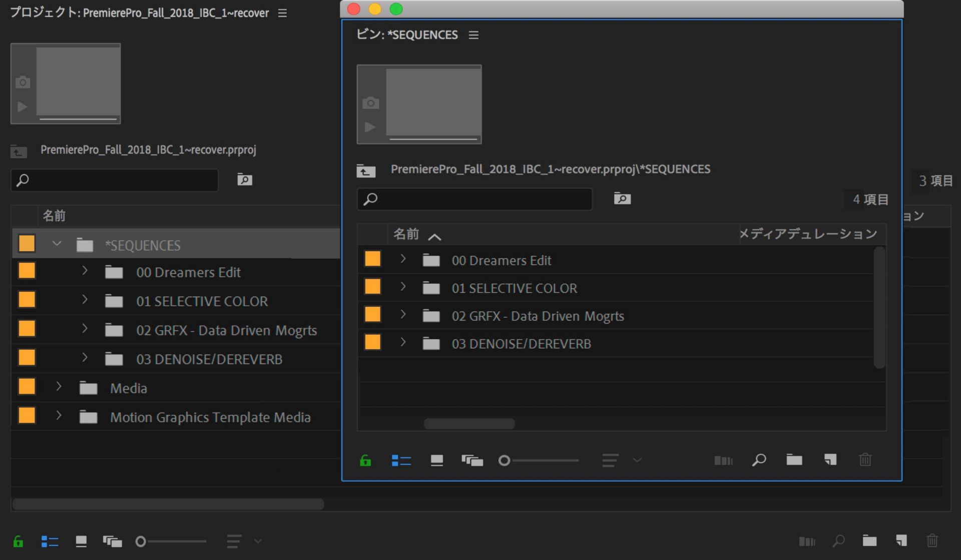Expand 03 DENOISE/DEREVERB in SEQUENCES bin window

pyautogui.click(x=403, y=342)
